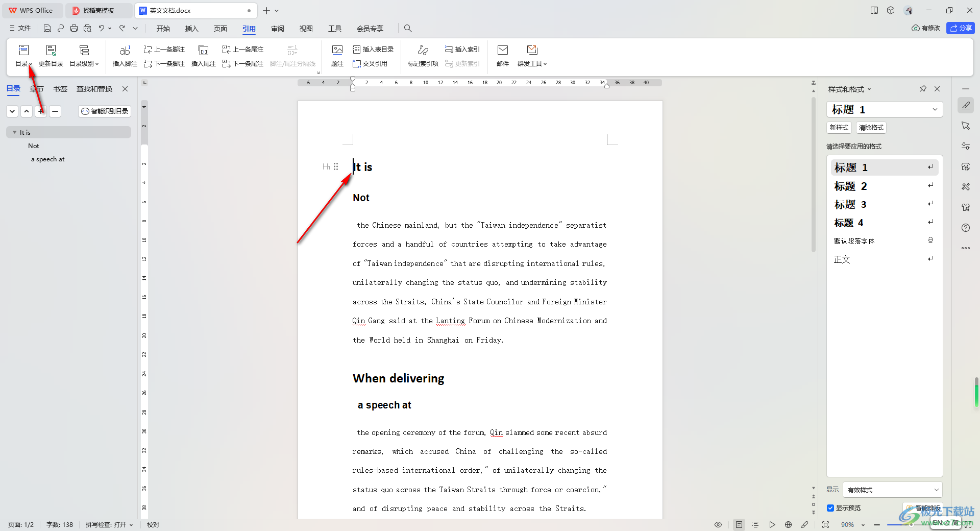Click the undo icon
This screenshot has width=980, height=531.
point(102,28)
